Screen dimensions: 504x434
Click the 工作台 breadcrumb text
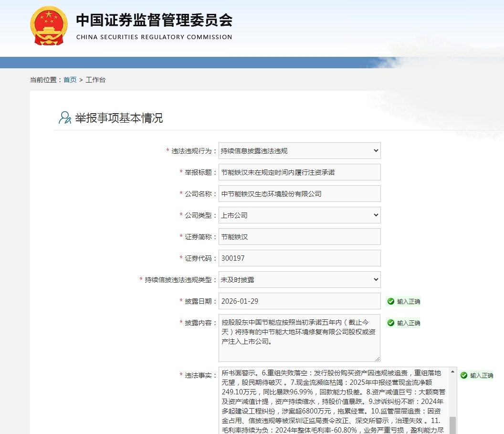(95, 80)
